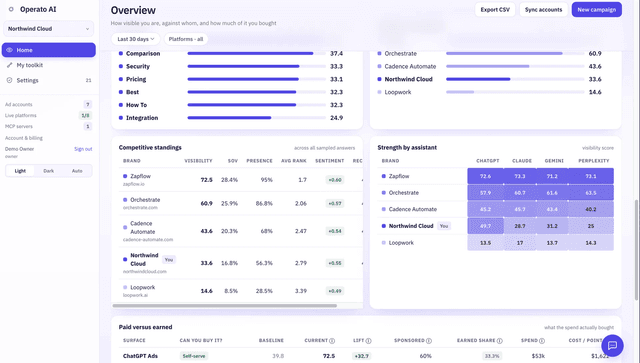
Task: Click the Settings count badge 21
Action: [x=88, y=80]
